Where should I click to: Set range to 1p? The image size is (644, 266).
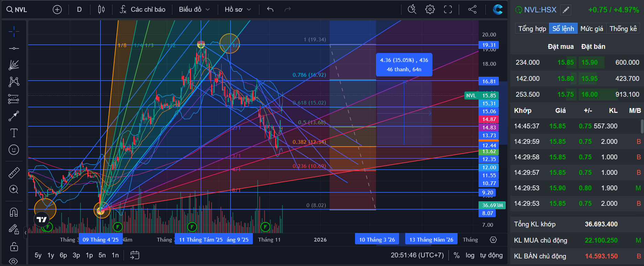(x=89, y=255)
